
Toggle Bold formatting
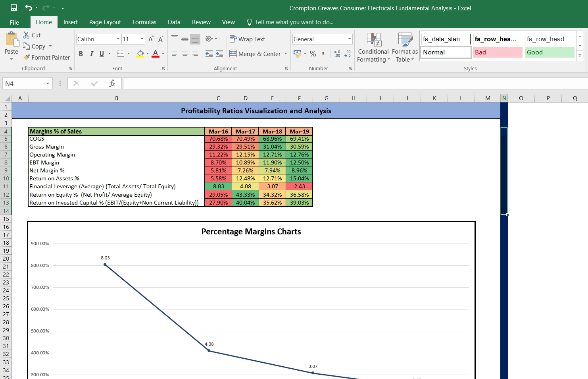tap(81, 54)
